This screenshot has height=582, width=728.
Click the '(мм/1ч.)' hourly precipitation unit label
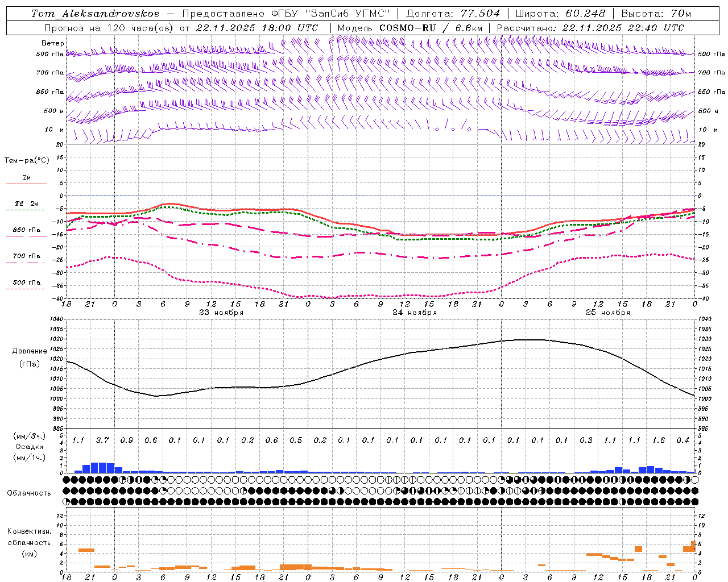pos(30,457)
